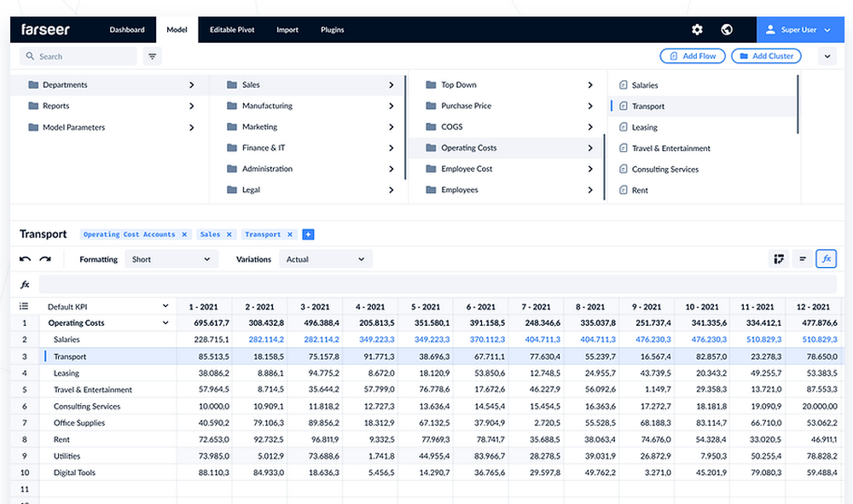This screenshot has height=504, width=853.
Task: Click the table layout toolbar icon
Action: pyautogui.click(x=779, y=258)
